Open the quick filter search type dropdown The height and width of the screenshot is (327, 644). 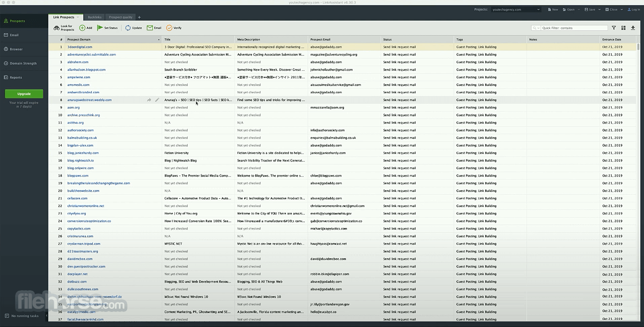pyautogui.click(x=536, y=28)
